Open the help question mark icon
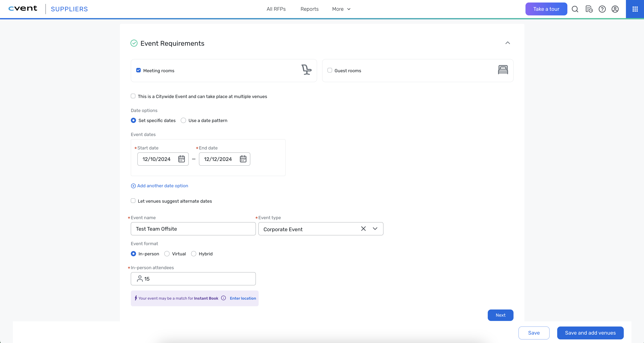 pos(602,9)
